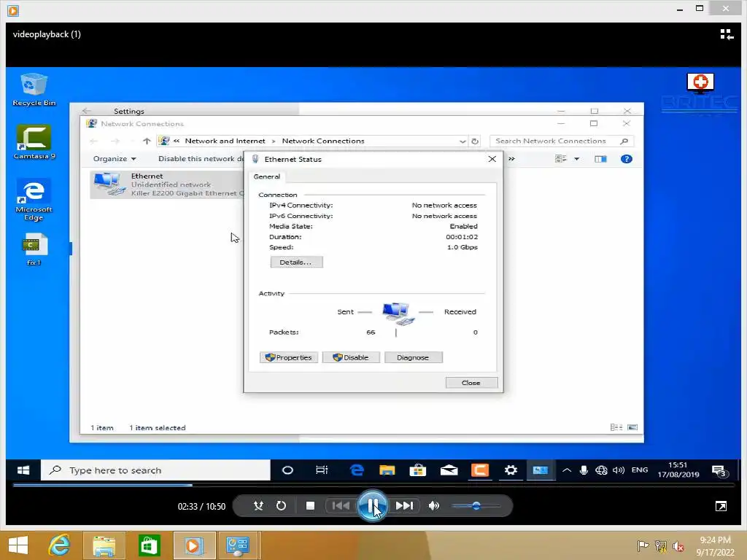
Task: Show more toolbar commands chevron
Action: point(511,159)
